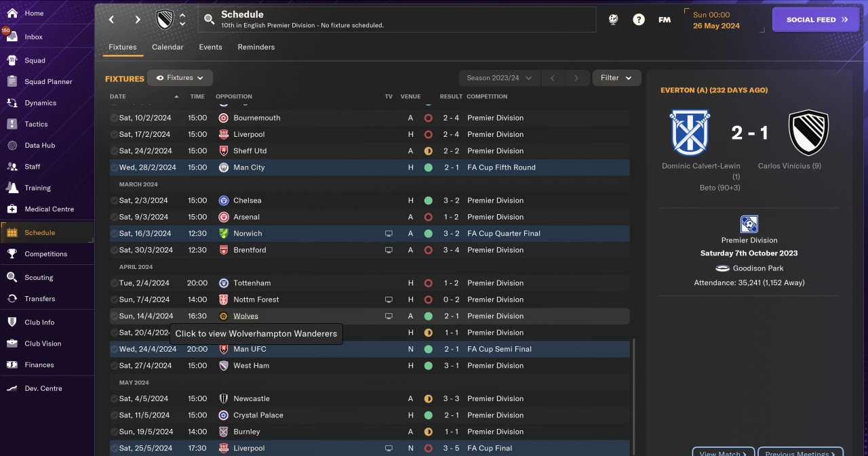Viewport: 868px width, 456px height.
Task: Click the View Match button
Action: [x=723, y=452]
